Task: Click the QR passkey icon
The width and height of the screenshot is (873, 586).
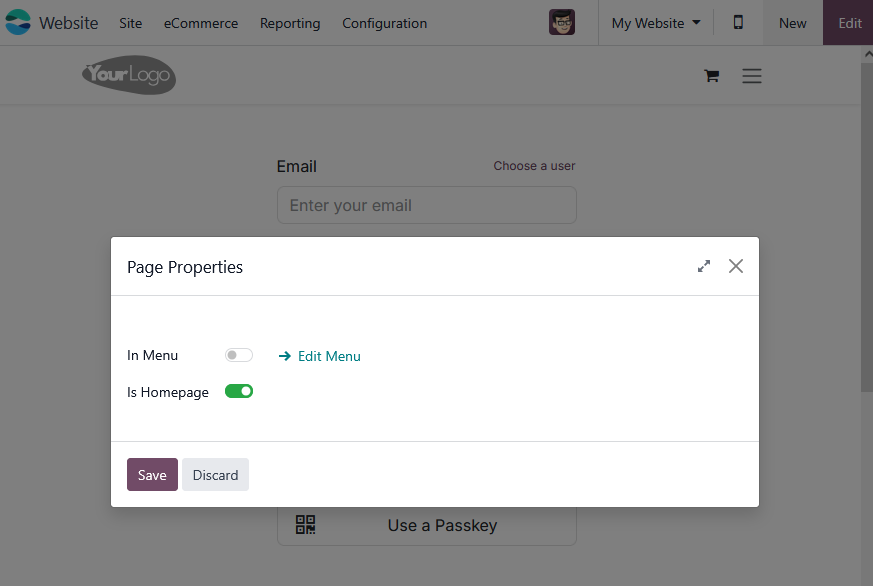Action: (305, 525)
